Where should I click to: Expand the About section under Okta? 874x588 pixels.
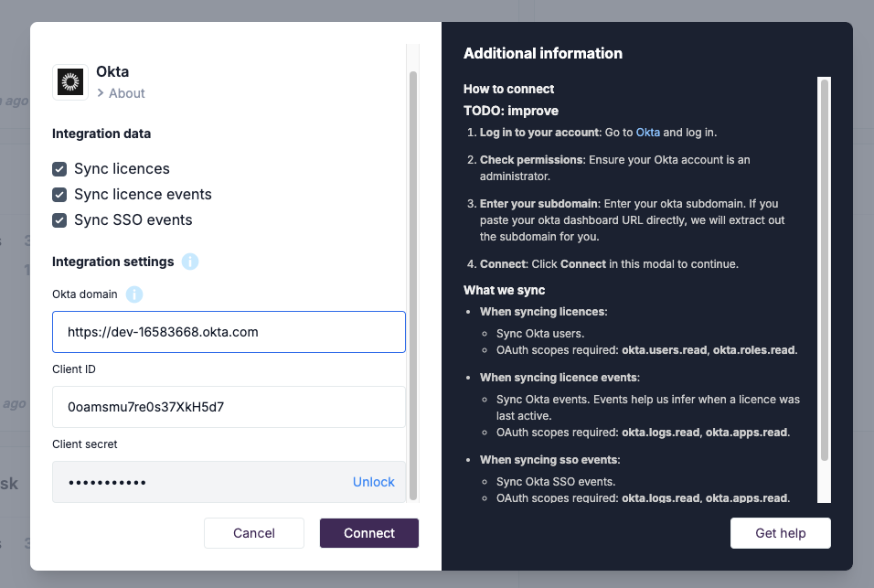point(121,93)
